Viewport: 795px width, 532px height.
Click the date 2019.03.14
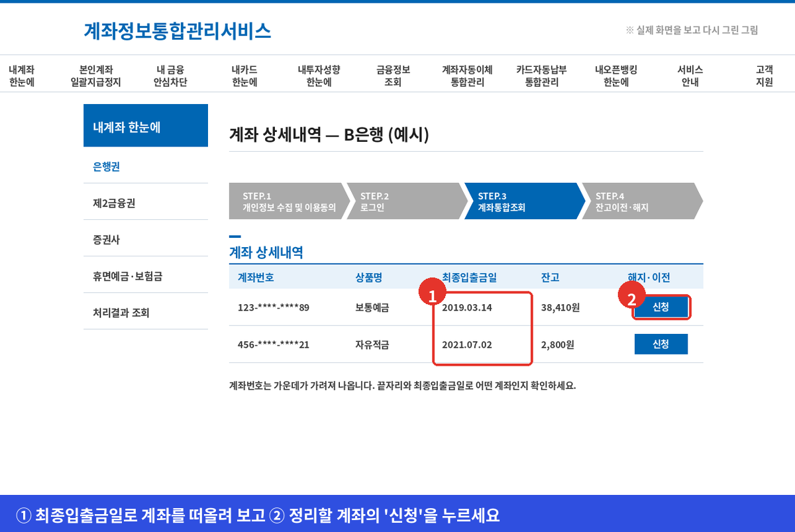pyautogui.click(x=467, y=308)
